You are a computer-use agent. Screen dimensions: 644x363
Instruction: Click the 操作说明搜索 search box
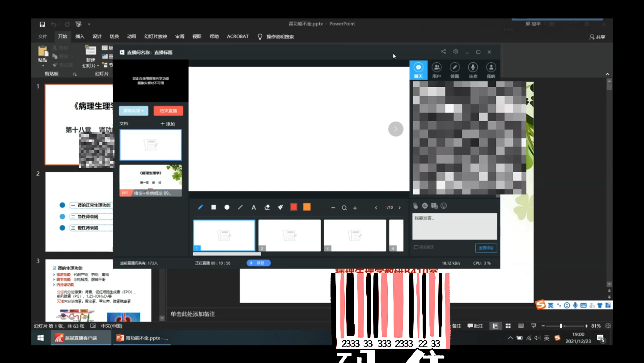(276, 37)
